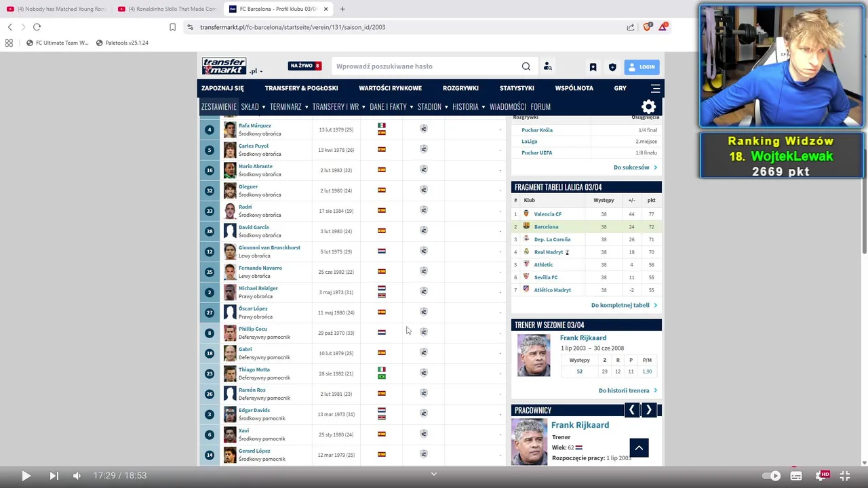Select ZESTAWIENIE sub-tab

(218, 106)
